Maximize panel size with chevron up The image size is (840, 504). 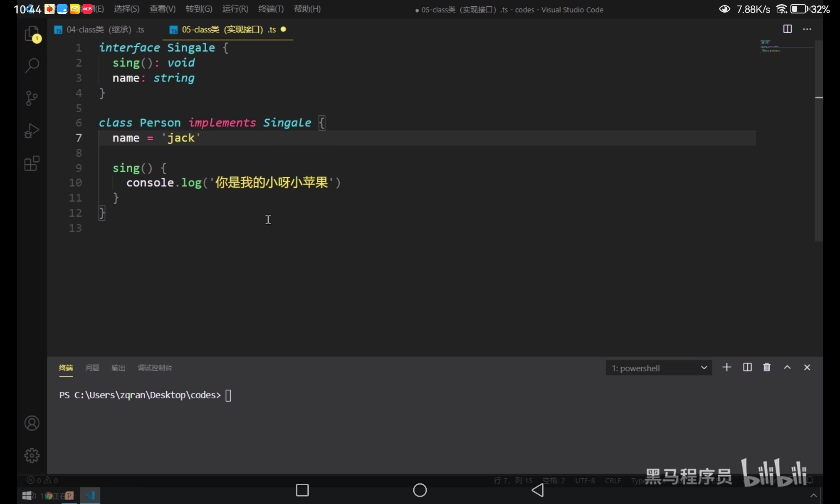click(x=787, y=367)
